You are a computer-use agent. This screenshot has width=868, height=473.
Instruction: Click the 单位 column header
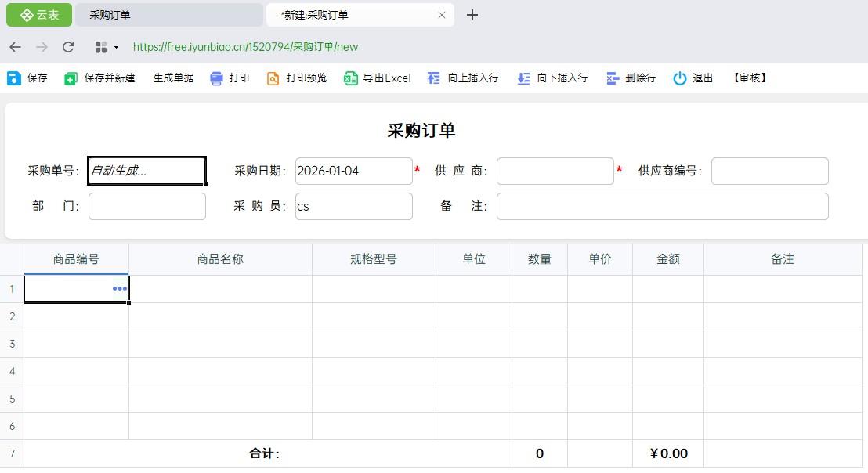pyautogui.click(x=474, y=259)
